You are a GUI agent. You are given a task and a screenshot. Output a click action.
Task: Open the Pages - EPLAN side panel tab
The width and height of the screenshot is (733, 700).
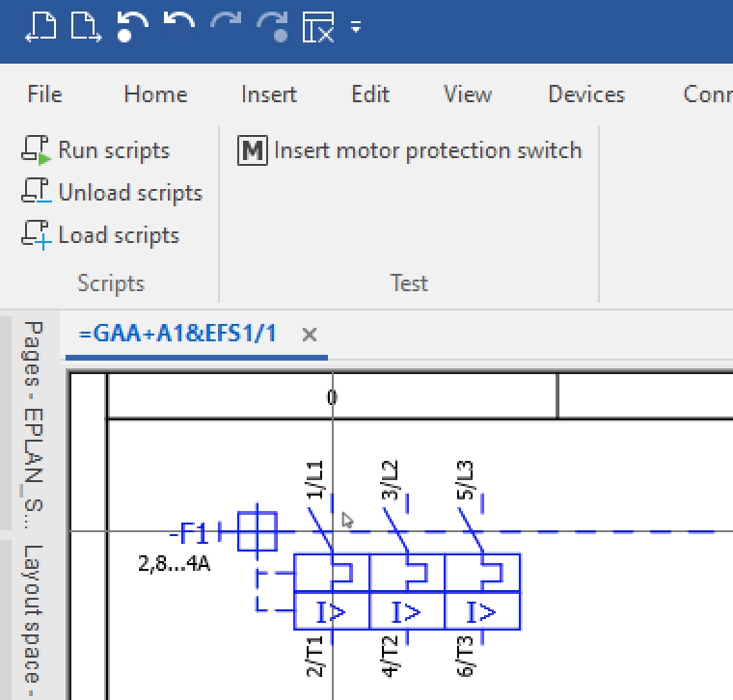pyautogui.click(x=33, y=425)
